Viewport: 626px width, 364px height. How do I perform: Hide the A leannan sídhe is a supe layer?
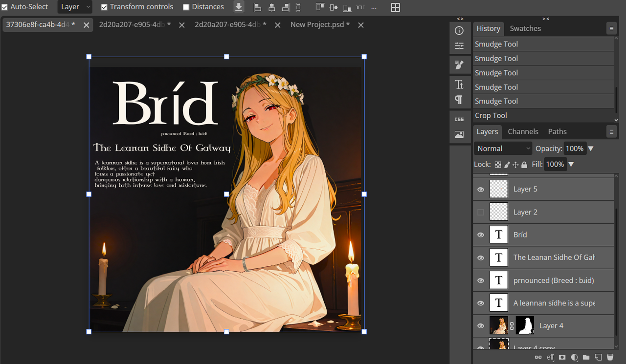pyautogui.click(x=481, y=303)
